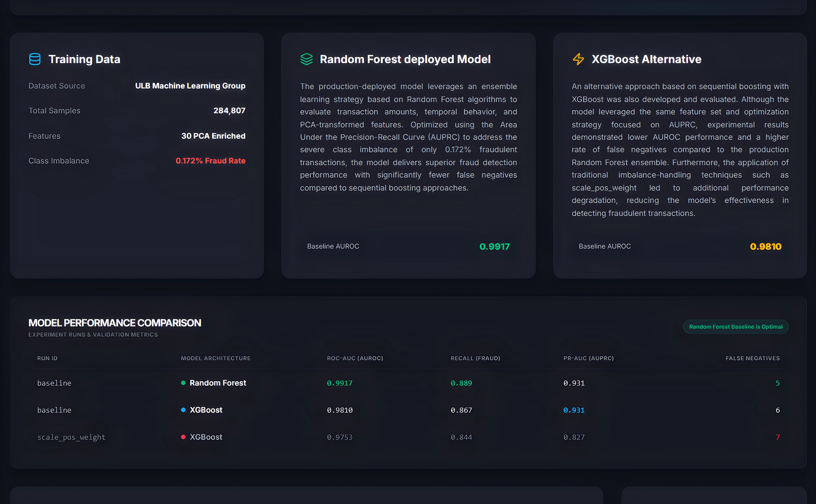Click the database icon beside Training Data
The height and width of the screenshot is (504, 816).
pyautogui.click(x=35, y=59)
